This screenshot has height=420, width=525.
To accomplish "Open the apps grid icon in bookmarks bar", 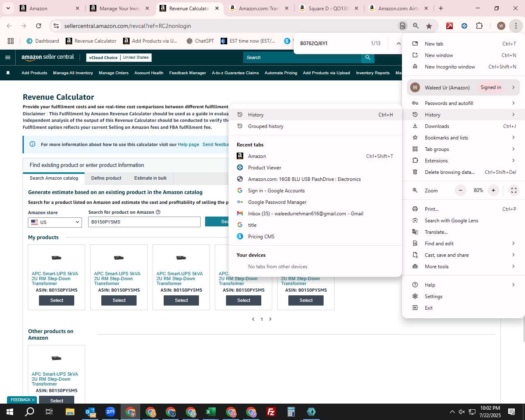I will tap(11, 41).
